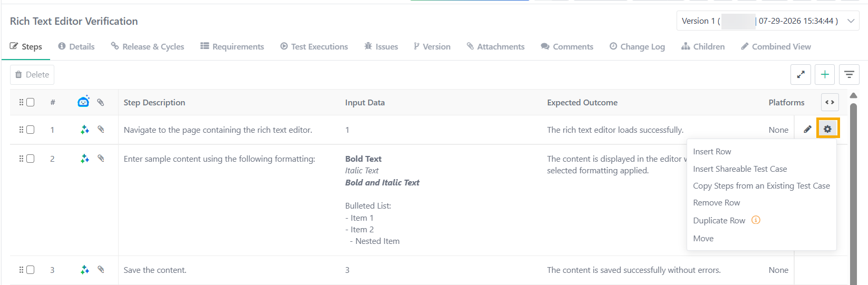The image size is (868, 285).
Task: Open the Children tab
Action: (x=703, y=46)
